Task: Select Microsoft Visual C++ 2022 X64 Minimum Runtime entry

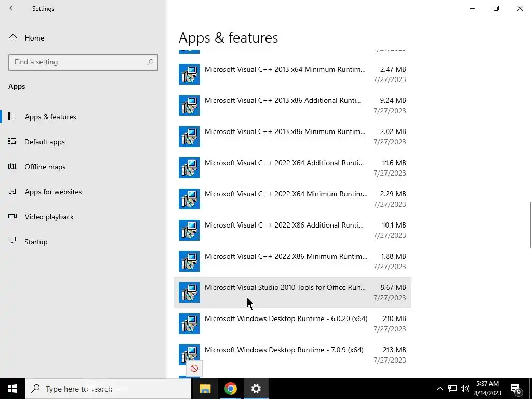Action: coord(292,199)
